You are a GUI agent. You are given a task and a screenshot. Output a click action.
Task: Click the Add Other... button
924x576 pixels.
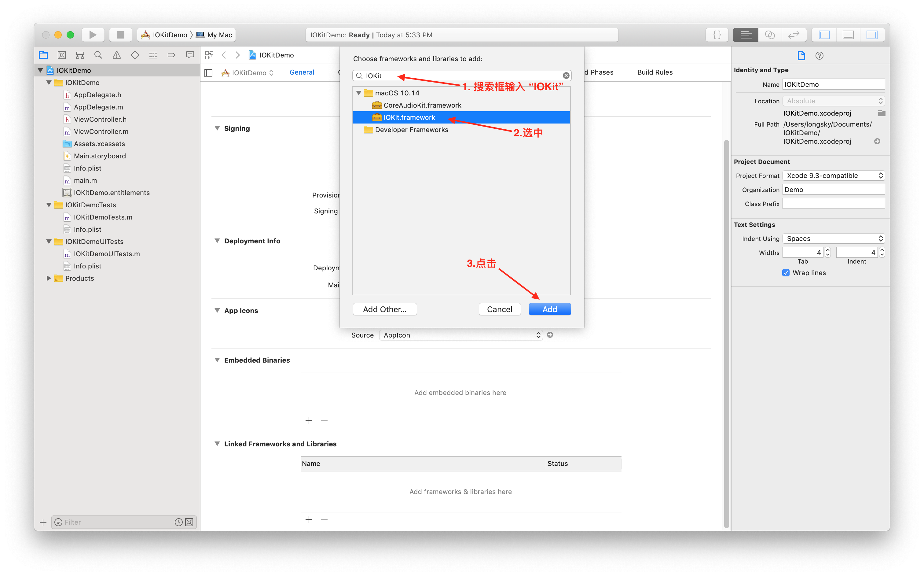[x=384, y=309]
